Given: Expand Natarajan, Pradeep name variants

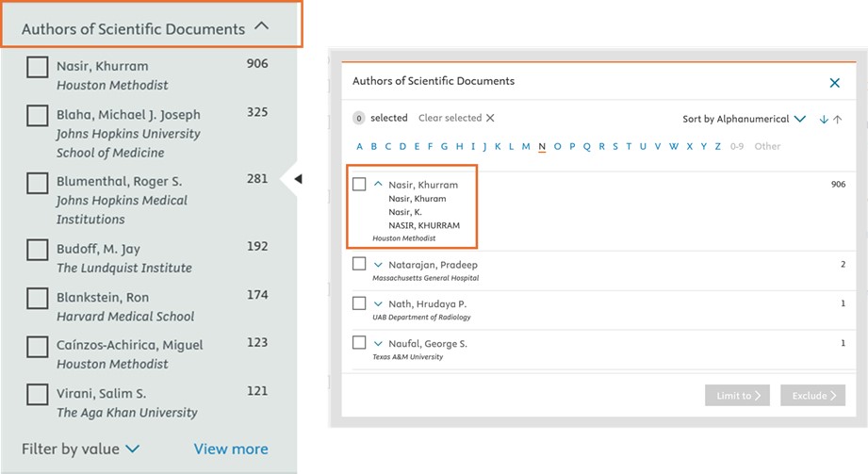Looking at the screenshot, I should coord(378,265).
